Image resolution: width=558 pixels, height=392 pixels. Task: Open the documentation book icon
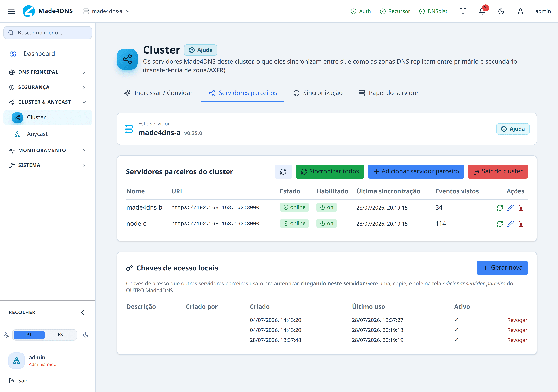click(x=463, y=11)
